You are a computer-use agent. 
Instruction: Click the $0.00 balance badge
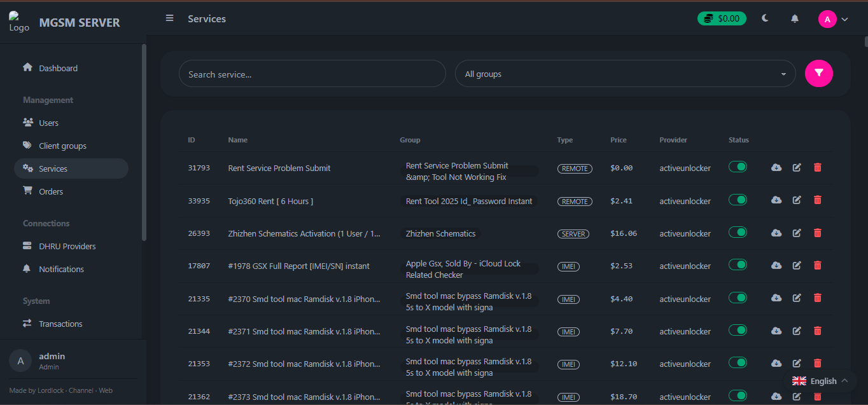tap(722, 18)
